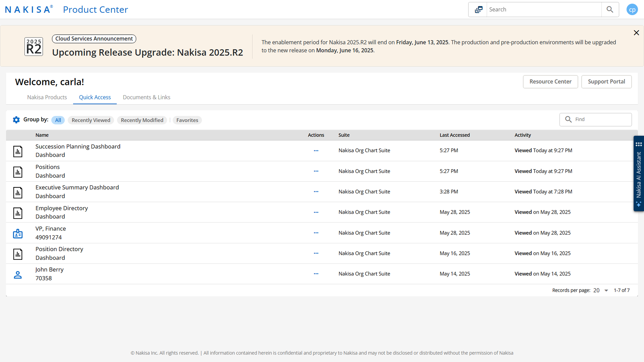Filter group by All

pos(58,120)
